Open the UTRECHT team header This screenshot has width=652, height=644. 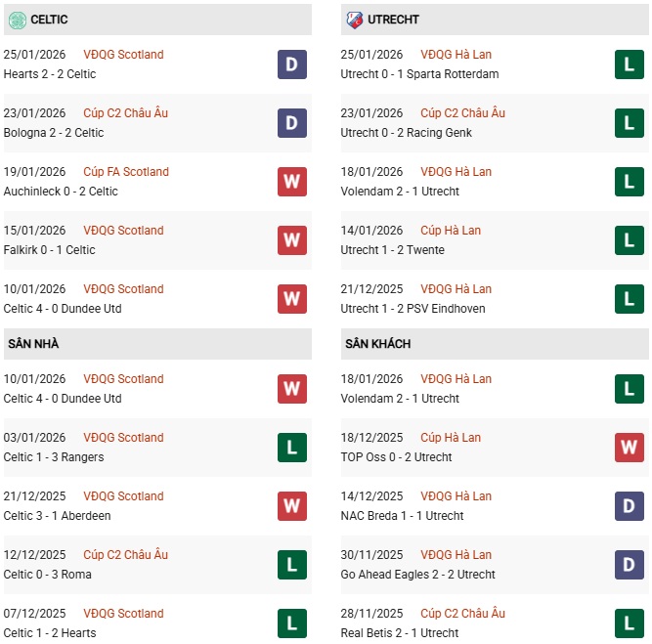tap(396, 20)
